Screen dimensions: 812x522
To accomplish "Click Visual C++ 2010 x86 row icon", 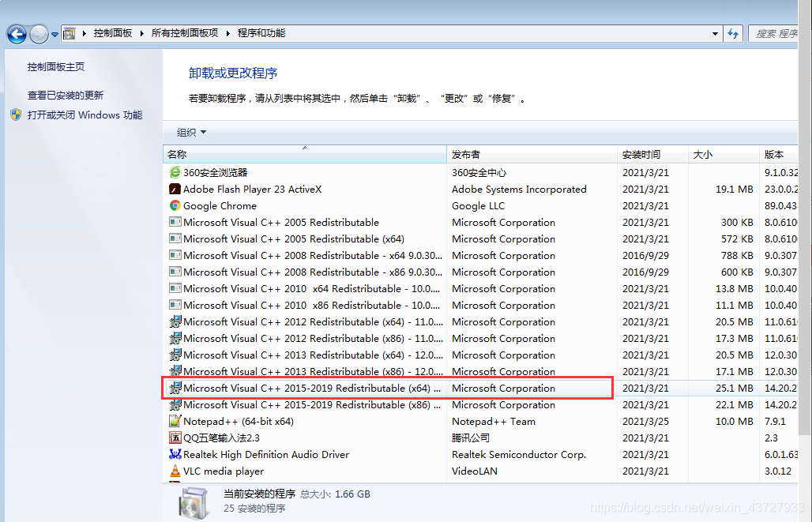I will (x=175, y=305).
